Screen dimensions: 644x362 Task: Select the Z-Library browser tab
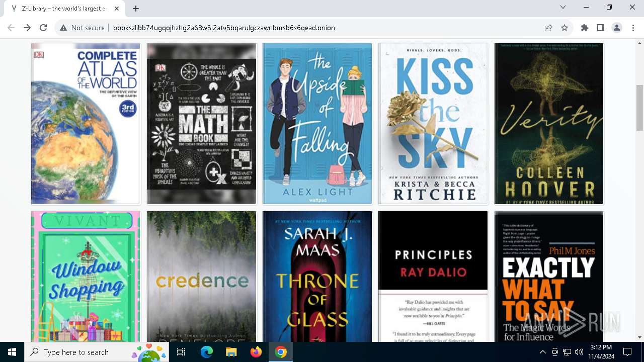coord(64,9)
